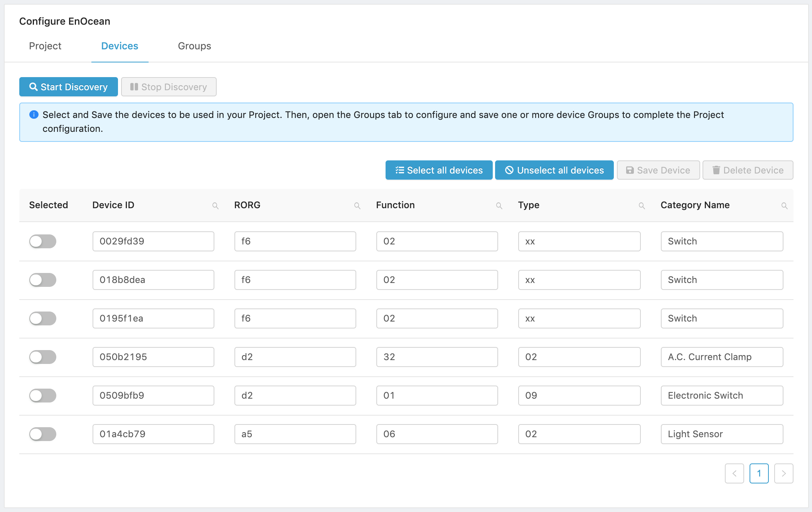Screen dimensions: 812x512
Task: Click the RORG column header
Action: point(248,205)
